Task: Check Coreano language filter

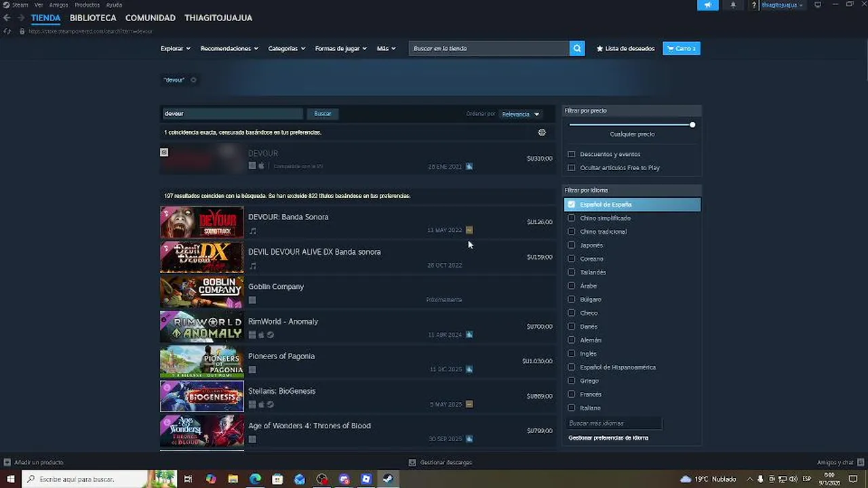Action: (x=572, y=258)
